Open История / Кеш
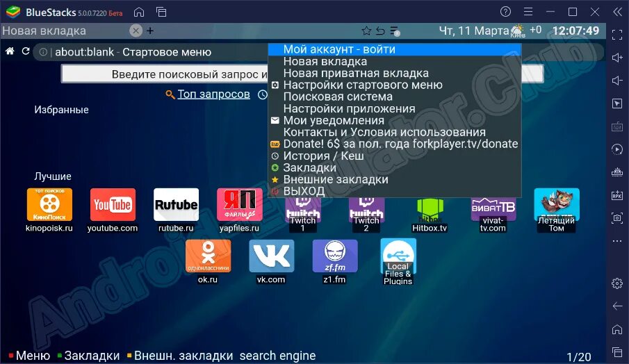Screen dimensions: 629x364 pyautogui.click(x=395, y=156)
